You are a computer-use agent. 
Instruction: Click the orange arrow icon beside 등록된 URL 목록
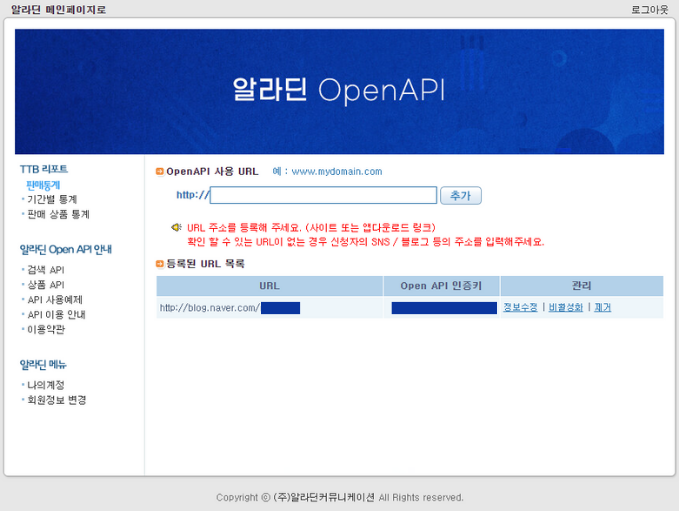(160, 264)
